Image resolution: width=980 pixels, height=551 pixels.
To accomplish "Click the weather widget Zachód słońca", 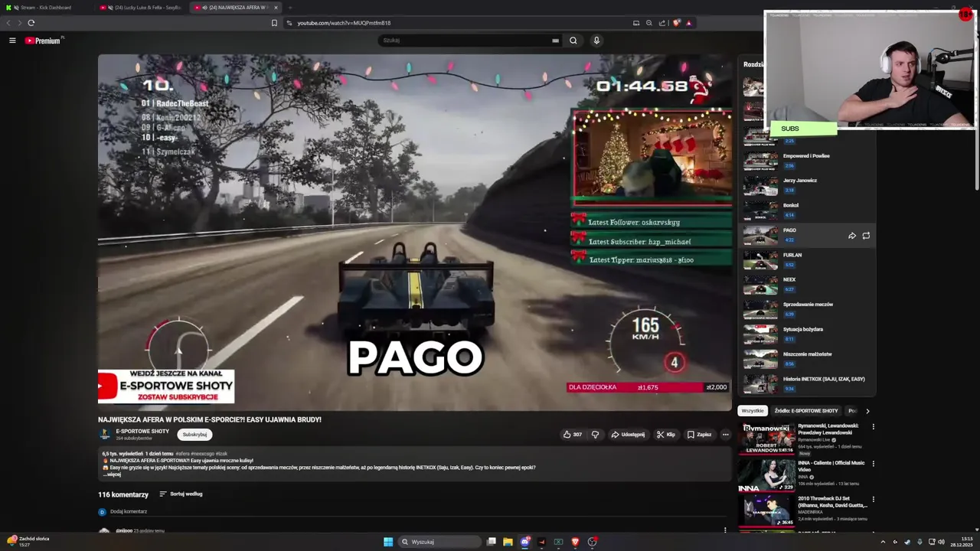I will click(28, 541).
